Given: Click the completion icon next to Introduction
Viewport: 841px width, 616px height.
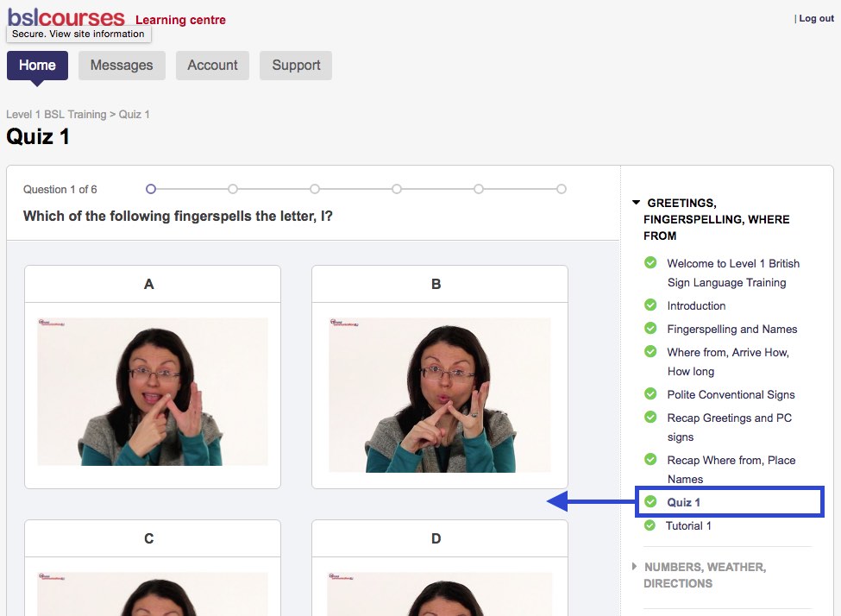Looking at the screenshot, I should click(x=650, y=305).
